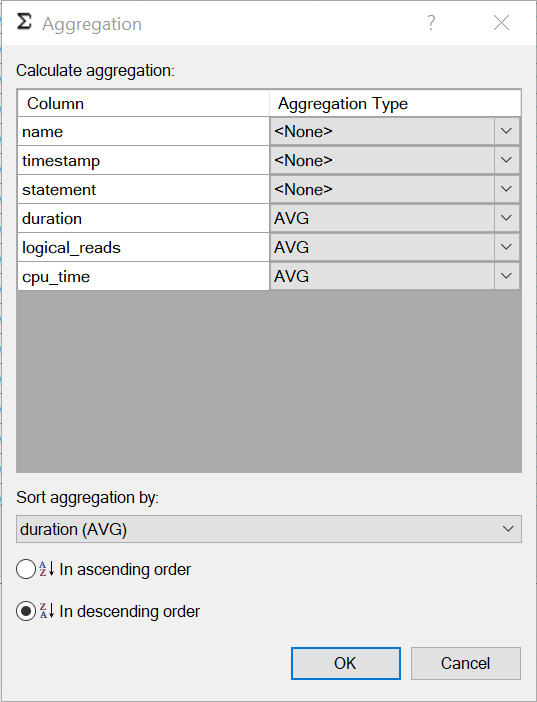Select the descending order radio button
Viewport: 537px width, 702px height.
coord(26,611)
